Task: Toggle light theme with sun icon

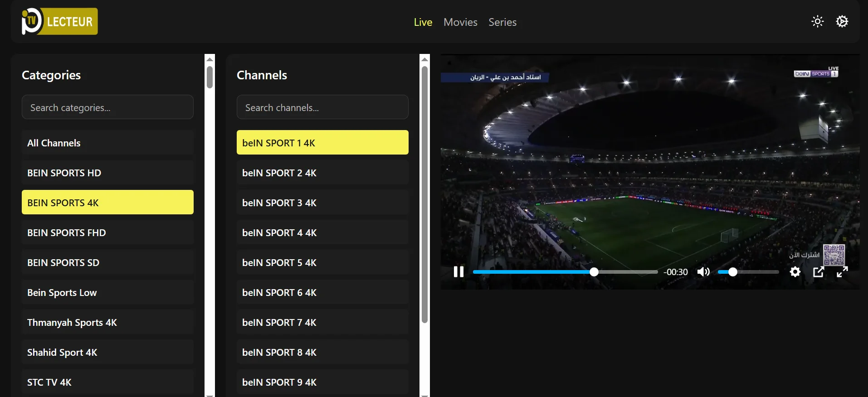Action: [x=817, y=22]
